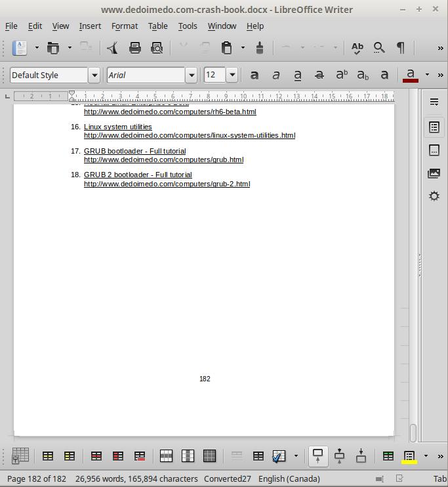This screenshot has width=448, height=487.
Task: Click the Print icon
Action: click(x=134, y=48)
